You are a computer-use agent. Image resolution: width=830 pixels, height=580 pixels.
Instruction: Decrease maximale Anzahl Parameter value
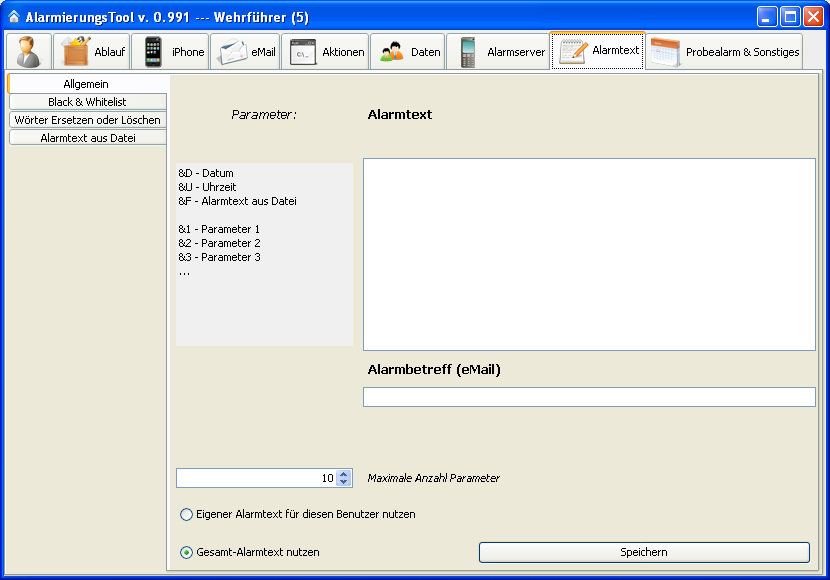pyautogui.click(x=344, y=483)
